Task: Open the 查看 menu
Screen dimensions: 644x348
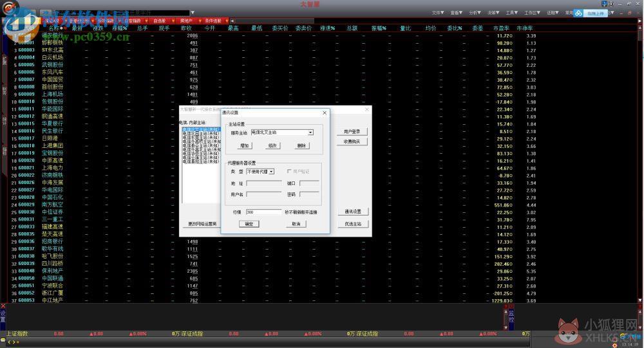Action: point(457,13)
